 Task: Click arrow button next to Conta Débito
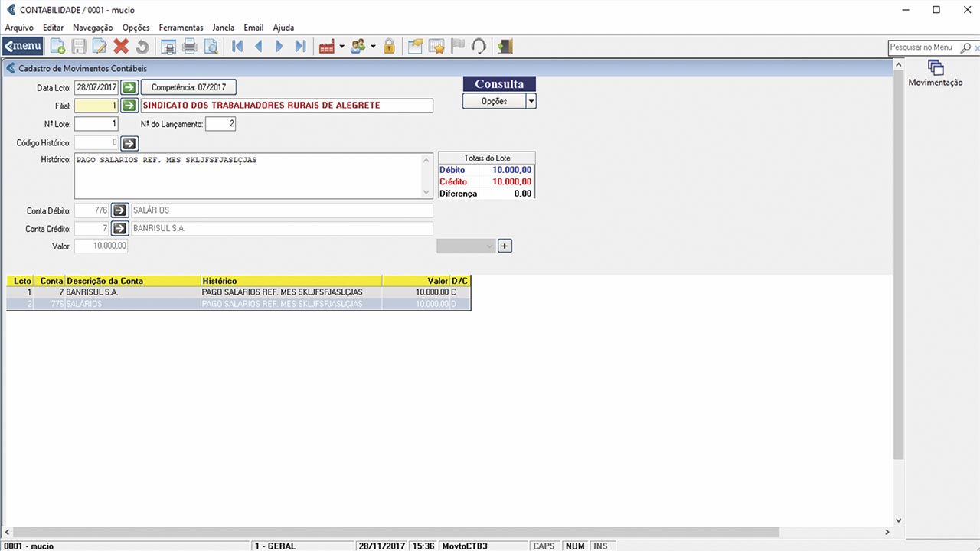[x=120, y=210]
